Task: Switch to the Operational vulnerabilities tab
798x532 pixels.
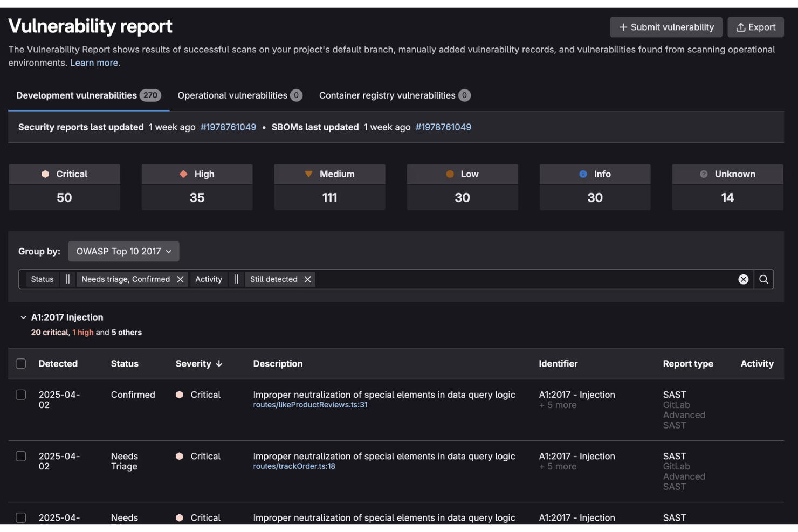Action: (x=239, y=95)
